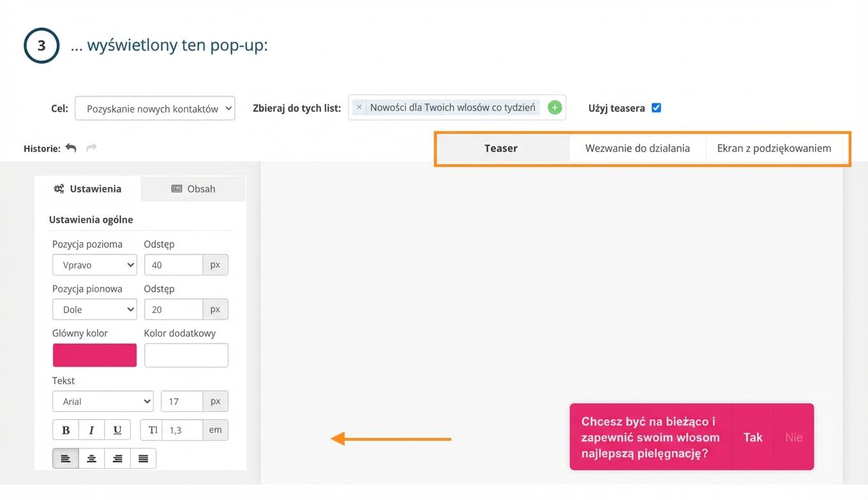Pick the Główny kolor pink swatch
Viewport: 868px width, 500px height.
click(x=94, y=355)
